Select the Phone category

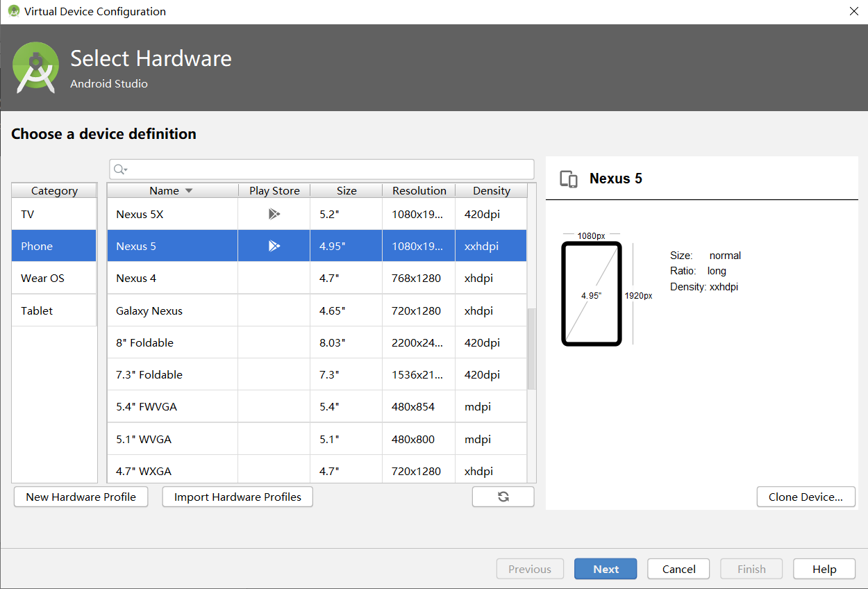coord(54,246)
